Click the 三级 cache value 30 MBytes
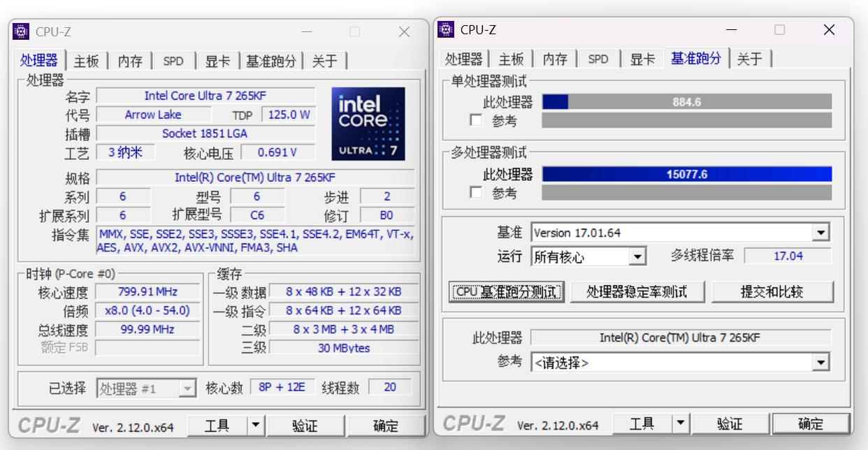This screenshot has width=868, height=450. click(344, 348)
